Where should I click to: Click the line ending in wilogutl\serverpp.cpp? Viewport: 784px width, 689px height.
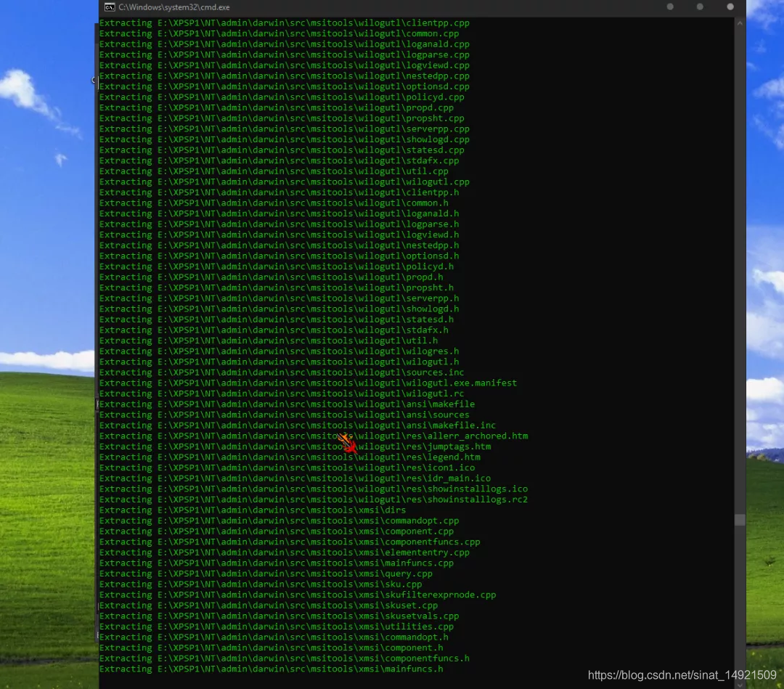click(x=284, y=129)
